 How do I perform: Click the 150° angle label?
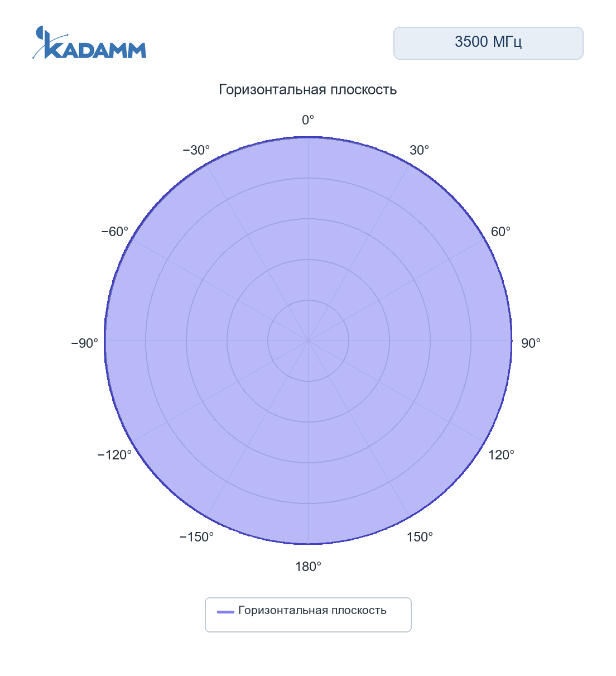pyautogui.click(x=420, y=537)
